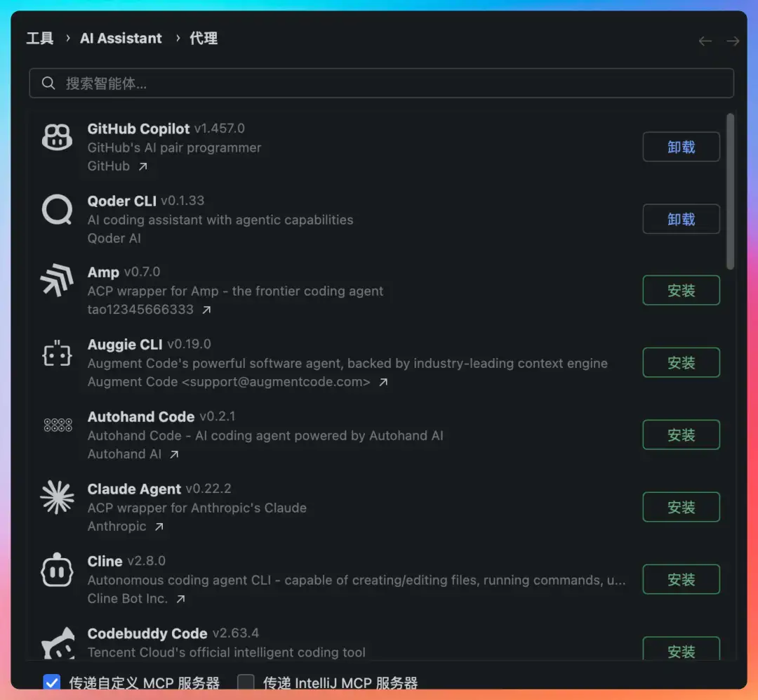The image size is (758, 700).
Task: Click the GitHub Copilot agent icon
Action: 57,138
